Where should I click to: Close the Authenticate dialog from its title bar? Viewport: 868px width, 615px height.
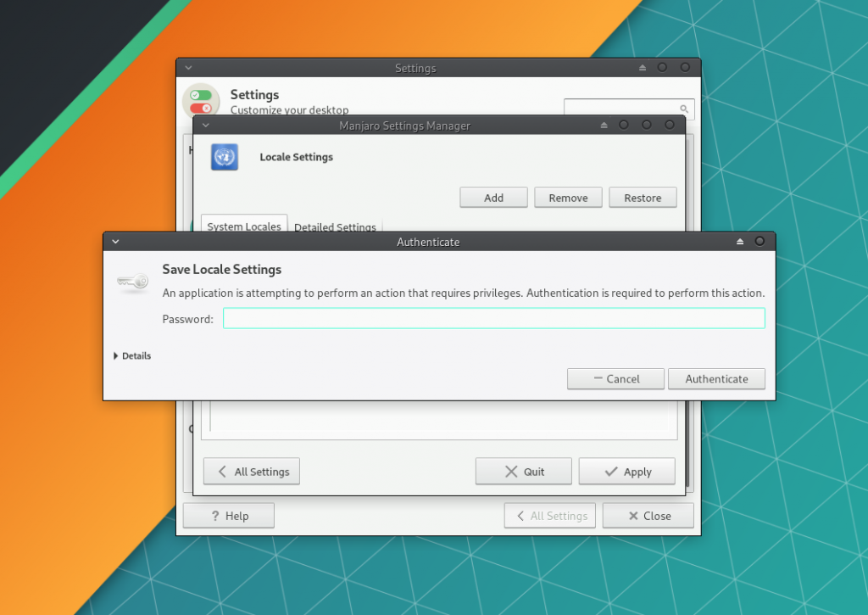coord(759,242)
